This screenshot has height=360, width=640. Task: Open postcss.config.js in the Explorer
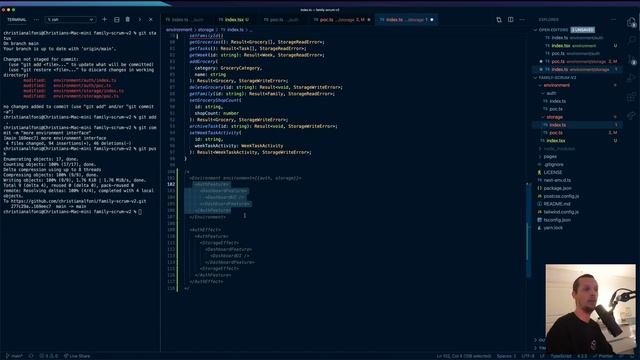pos(561,196)
